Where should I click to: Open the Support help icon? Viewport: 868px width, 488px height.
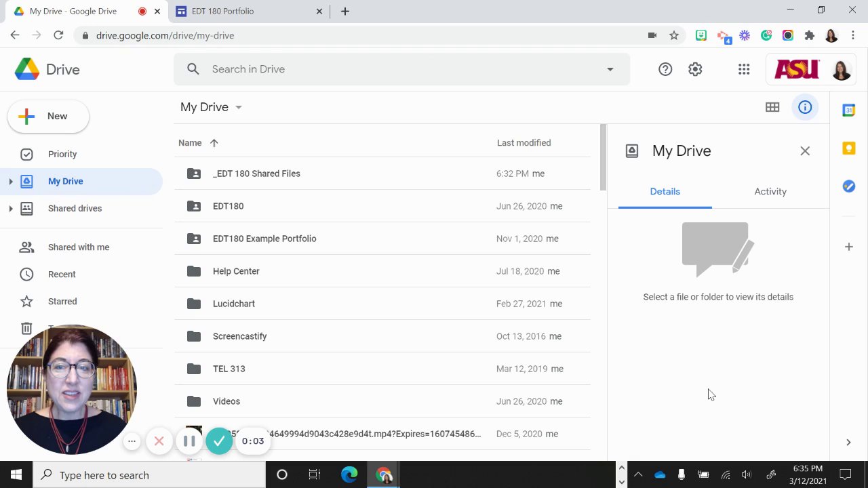point(665,69)
